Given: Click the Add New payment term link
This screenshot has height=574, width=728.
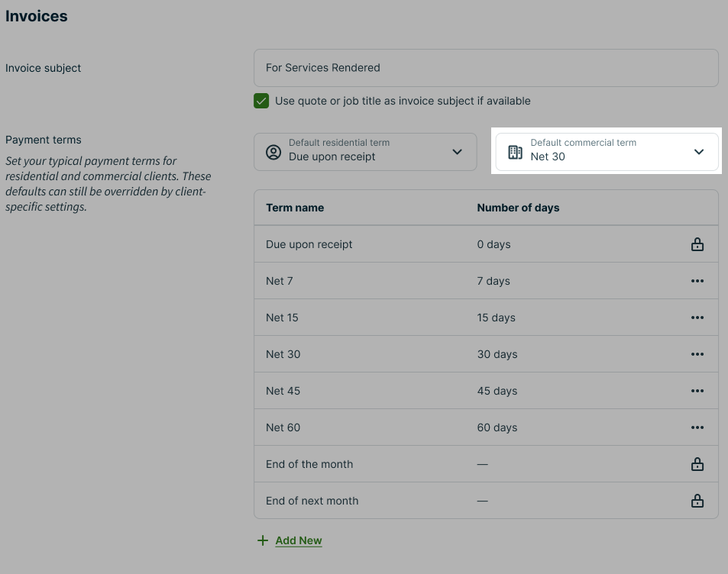Looking at the screenshot, I should click(299, 540).
